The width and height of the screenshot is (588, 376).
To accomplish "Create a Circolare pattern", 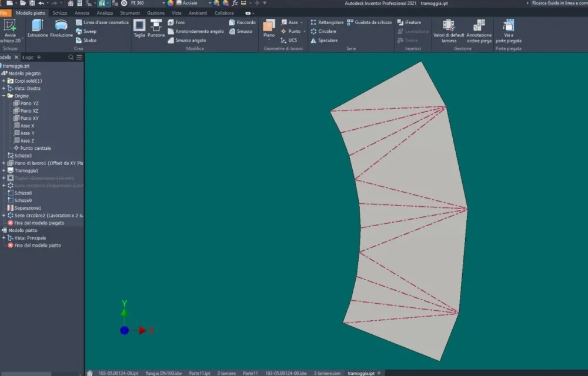I will (323, 32).
